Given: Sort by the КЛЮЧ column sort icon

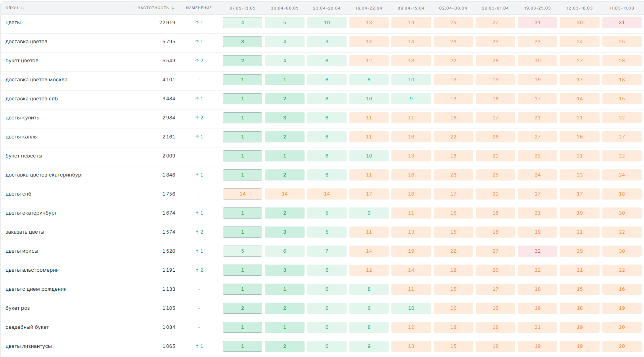Looking at the screenshot, I should (22, 8).
